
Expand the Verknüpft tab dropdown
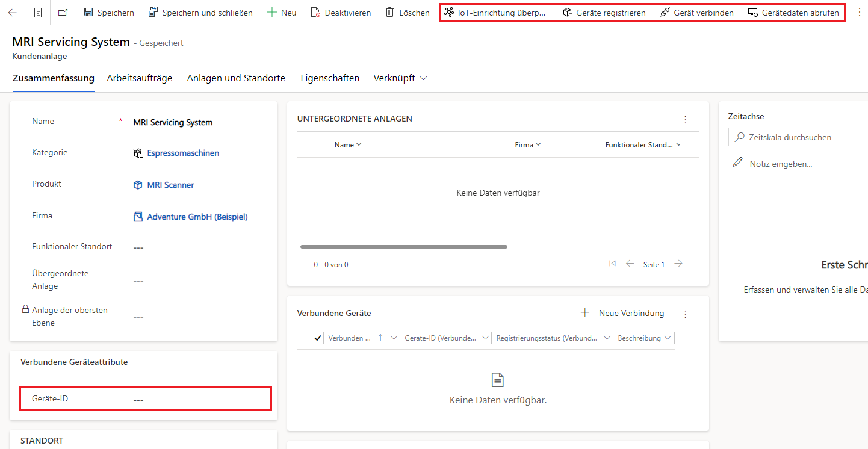[x=423, y=78]
